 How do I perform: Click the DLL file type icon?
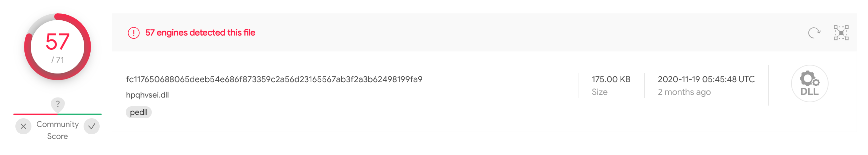coord(809,84)
